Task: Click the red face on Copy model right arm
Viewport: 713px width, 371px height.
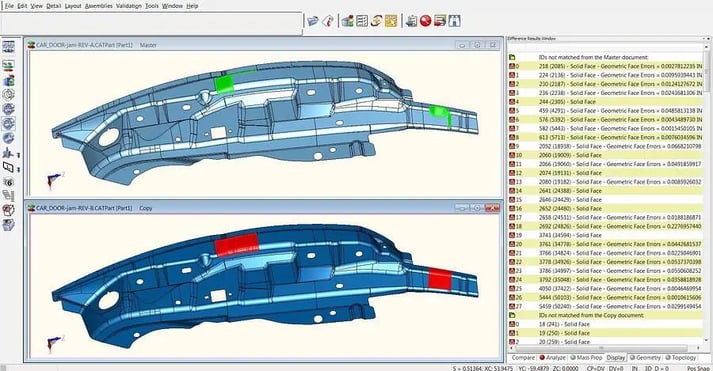Action: click(x=440, y=279)
